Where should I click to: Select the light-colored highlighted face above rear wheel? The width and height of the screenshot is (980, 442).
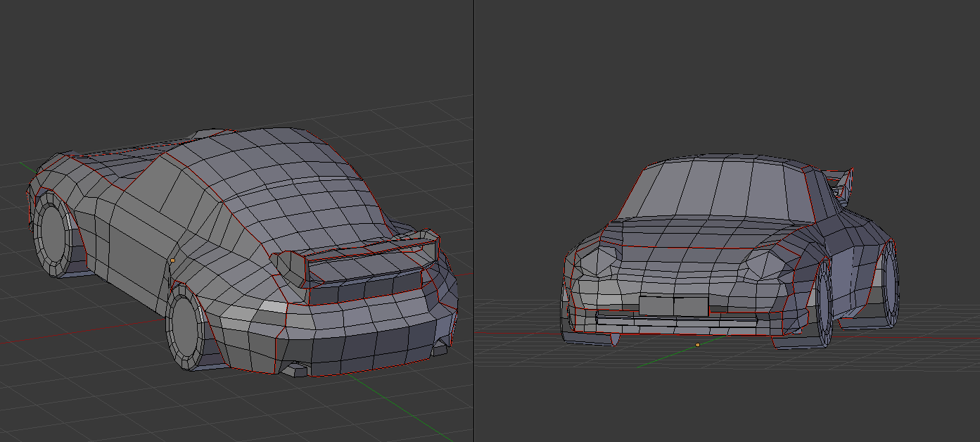point(273,307)
